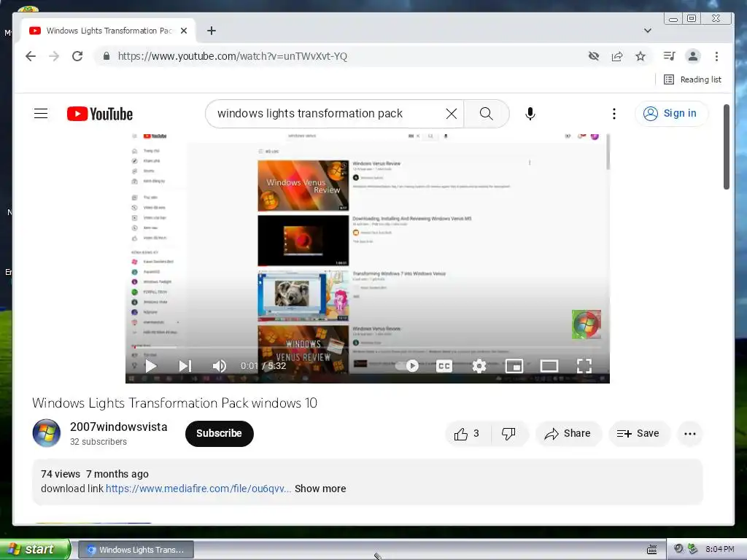Like this video
The image size is (747, 560).
(468, 433)
